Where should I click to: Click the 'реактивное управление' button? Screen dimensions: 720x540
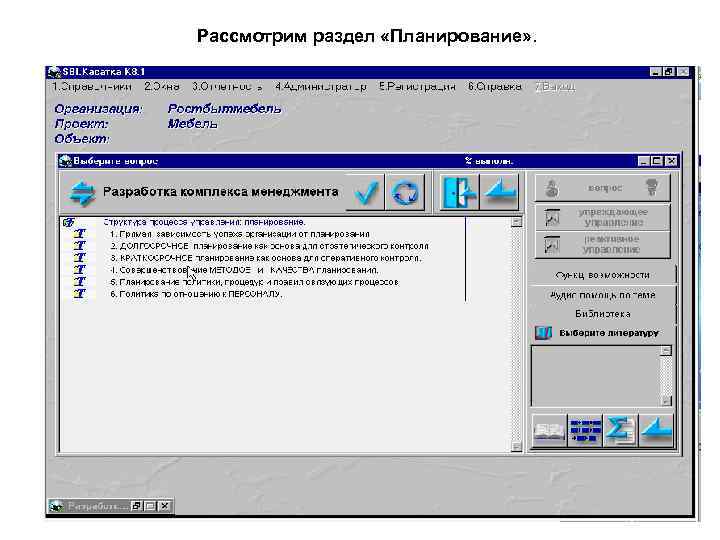(x=602, y=244)
